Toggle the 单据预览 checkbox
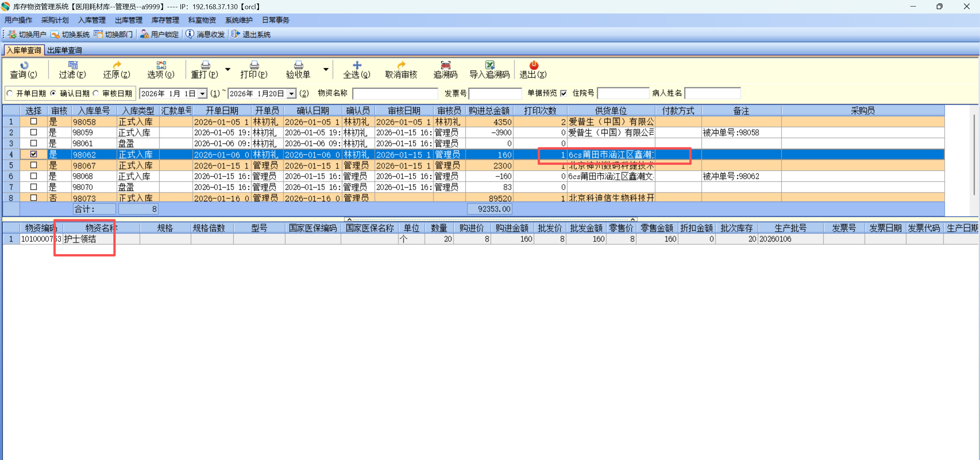This screenshot has width=980, height=460. 563,94
